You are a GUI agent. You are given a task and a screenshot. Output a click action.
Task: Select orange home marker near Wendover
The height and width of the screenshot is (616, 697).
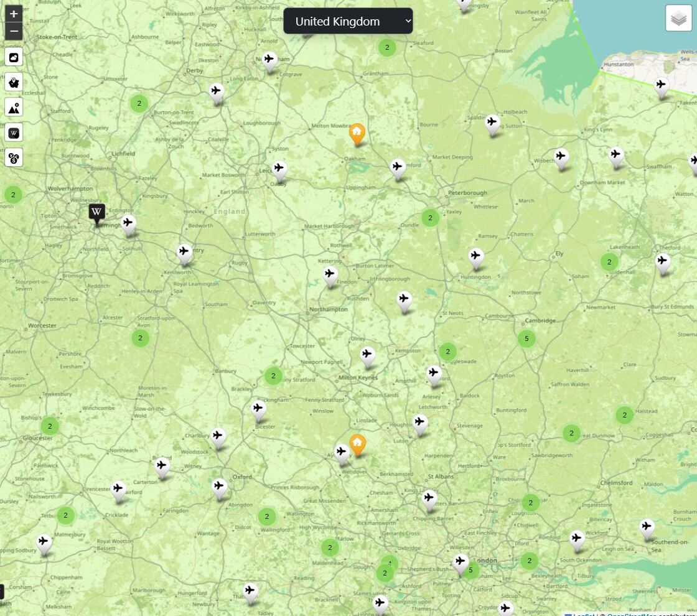357,446
